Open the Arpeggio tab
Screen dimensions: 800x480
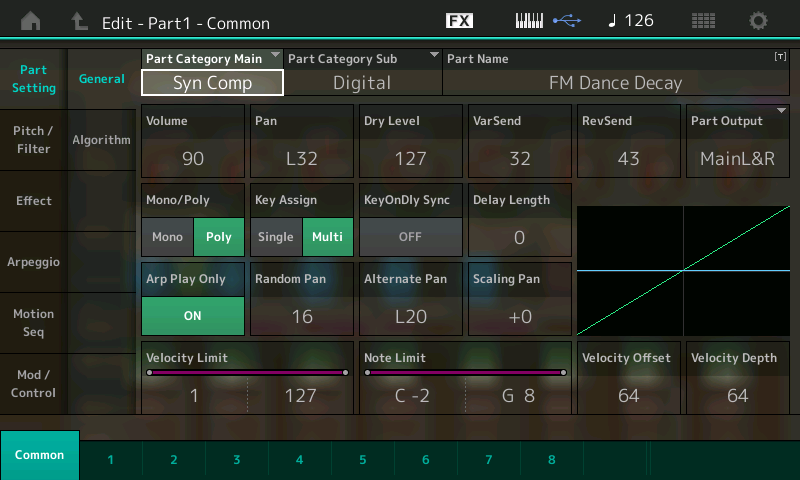point(34,262)
